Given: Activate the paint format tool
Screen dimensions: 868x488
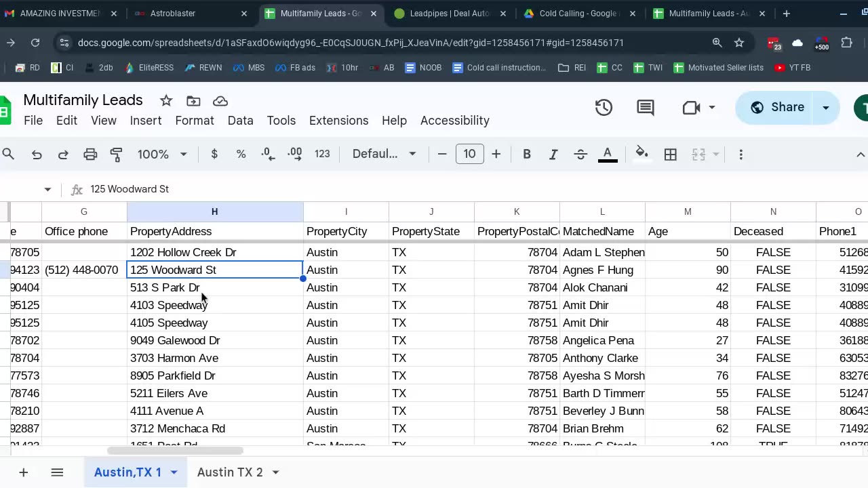Looking at the screenshot, I should (x=116, y=155).
